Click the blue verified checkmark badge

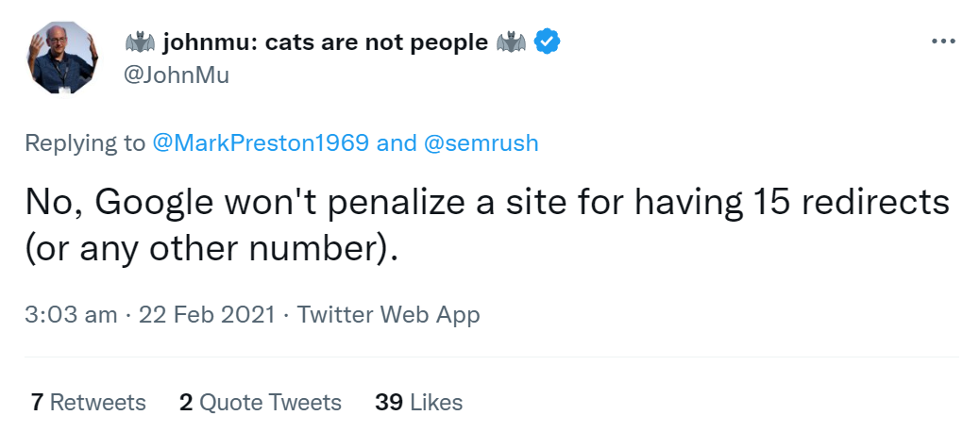tap(549, 42)
